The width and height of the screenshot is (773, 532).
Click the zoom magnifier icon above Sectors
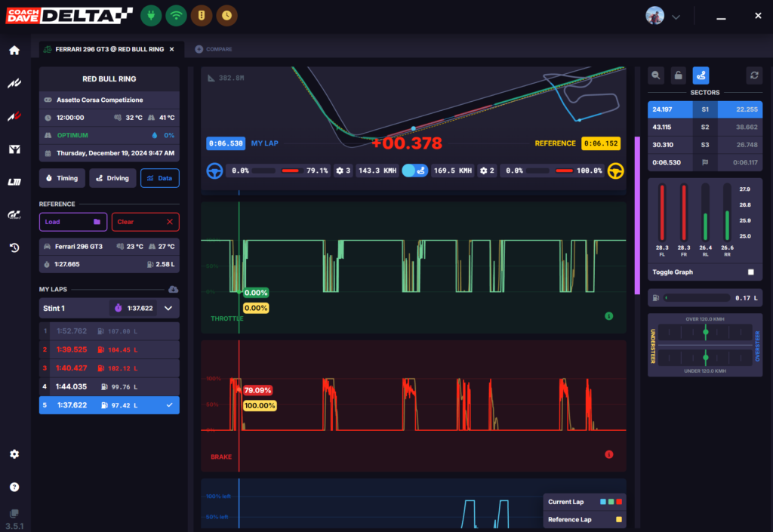click(656, 75)
